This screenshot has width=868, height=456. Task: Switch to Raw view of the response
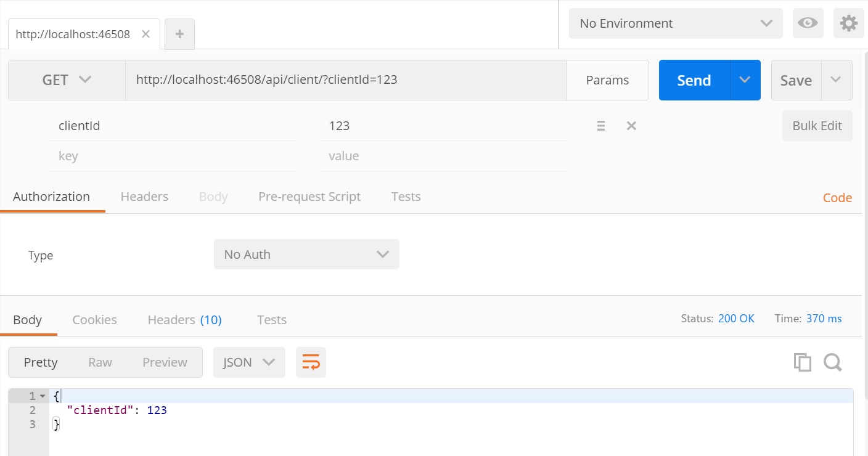[100, 362]
